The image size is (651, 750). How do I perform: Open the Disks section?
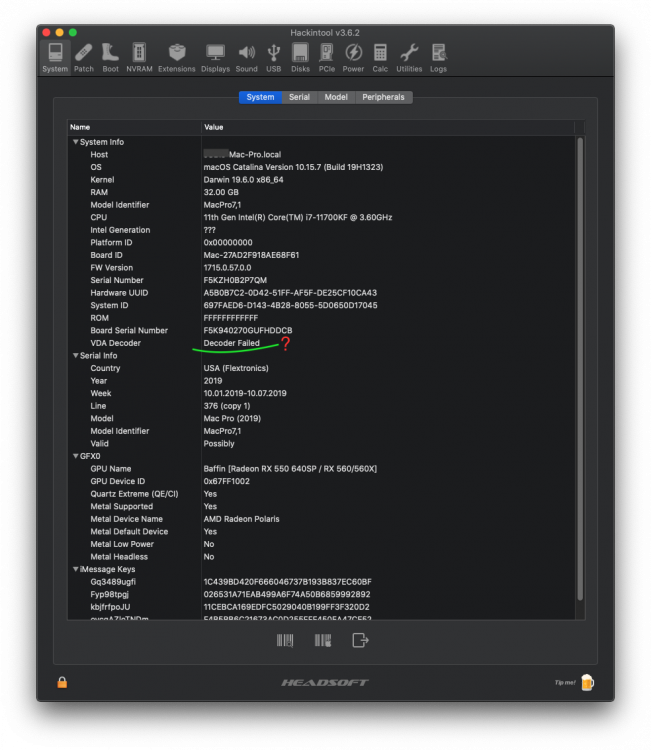[x=300, y=58]
